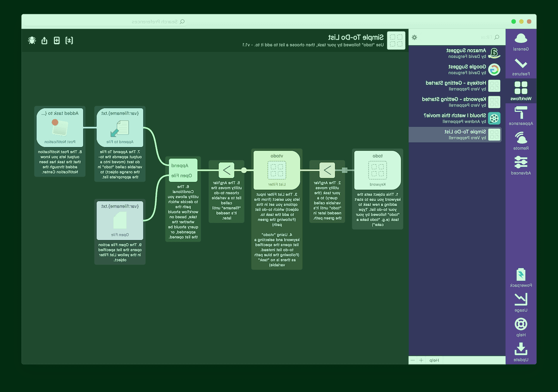Click note 7 about Append to File output
The image size is (558, 392).
click(x=120, y=164)
